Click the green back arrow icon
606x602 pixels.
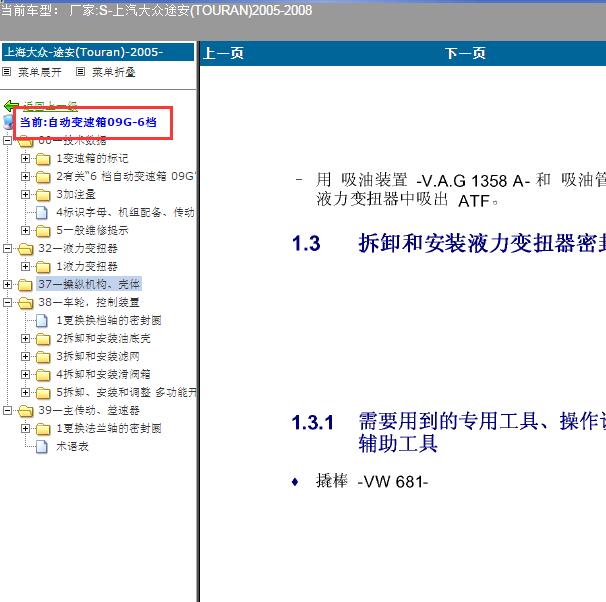click(11, 105)
